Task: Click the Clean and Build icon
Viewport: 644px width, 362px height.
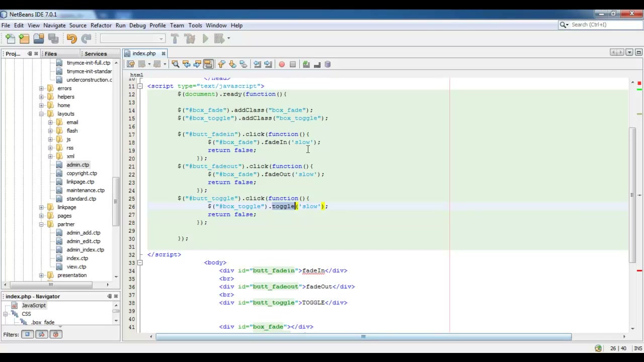Action: [190, 39]
